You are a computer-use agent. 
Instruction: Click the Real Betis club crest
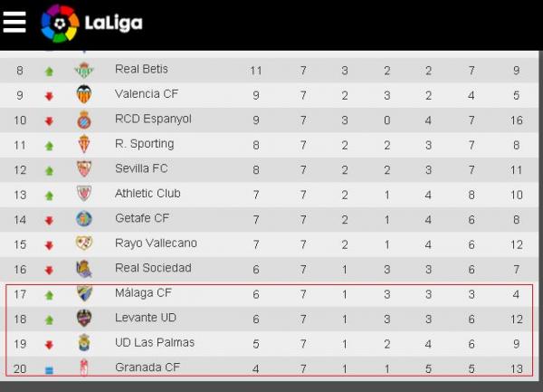coord(82,70)
